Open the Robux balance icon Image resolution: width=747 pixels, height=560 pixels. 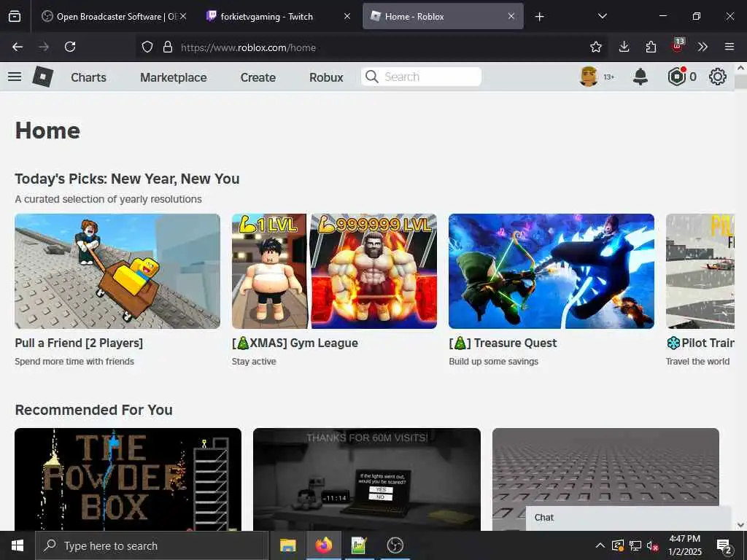tap(676, 77)
